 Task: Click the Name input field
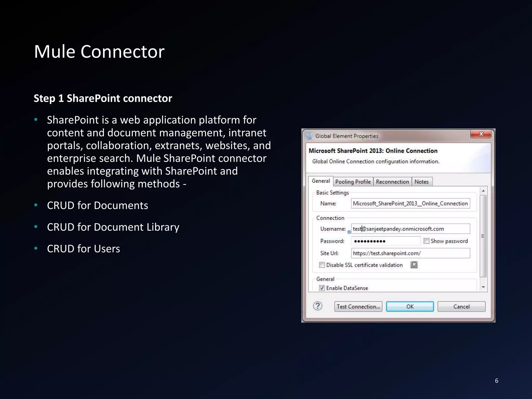coord(410,203)
